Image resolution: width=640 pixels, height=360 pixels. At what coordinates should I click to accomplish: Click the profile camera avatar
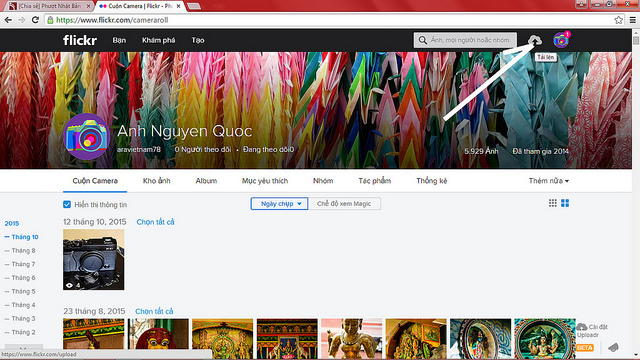point(87,137)
